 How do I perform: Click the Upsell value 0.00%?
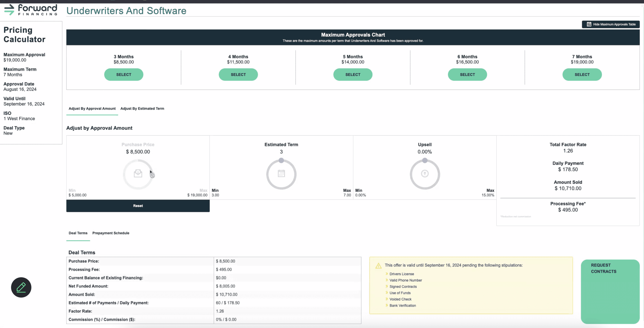[x=424, y=152]
